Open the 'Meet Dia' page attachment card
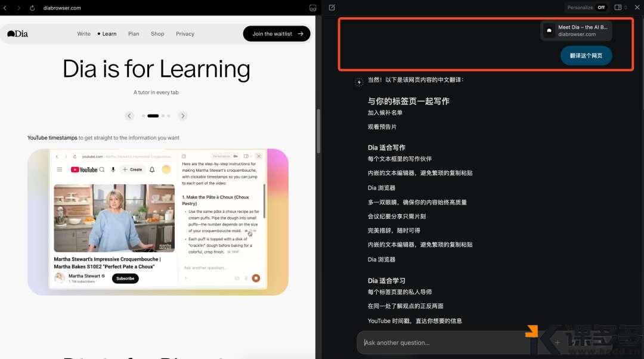 coord(576,30)
